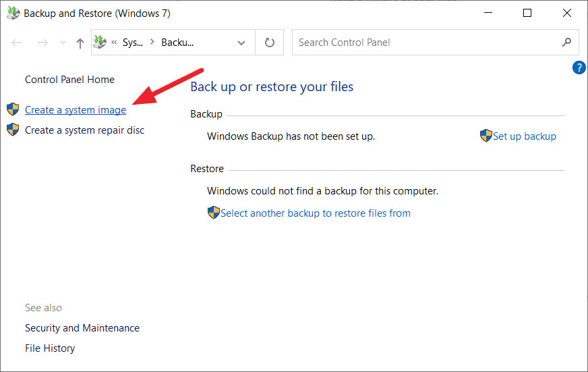Image resolution: width=588 pixels, height=372 pixels.
Task: Open recent locations dropdown arrow
Action: pos(63,43)
